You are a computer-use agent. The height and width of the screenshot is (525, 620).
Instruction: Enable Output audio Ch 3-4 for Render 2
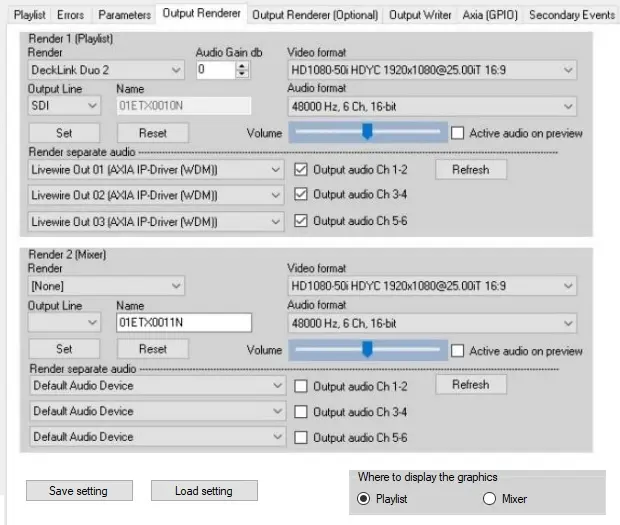(301, 412)
